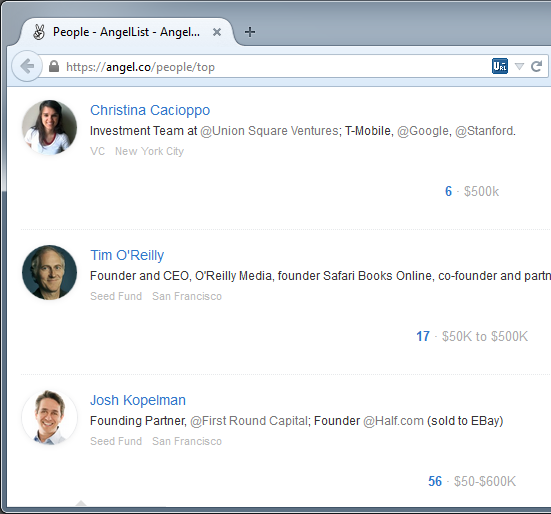Click Christina Cacioppo's profile photo
This screenshot has height=514, width=551.
tap(49, 128)
